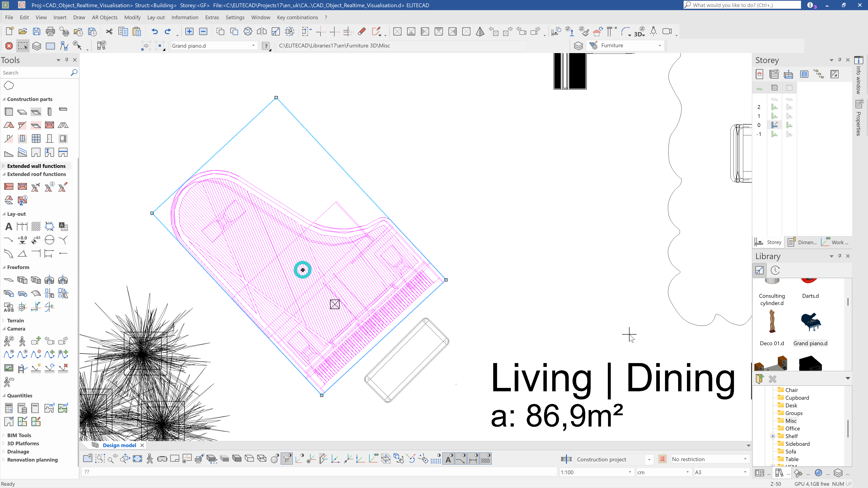Click the red cancel function icon

click(x=9, y=46)
